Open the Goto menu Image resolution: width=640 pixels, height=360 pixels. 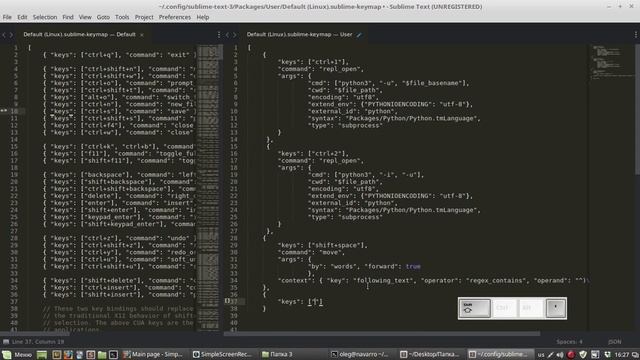(103, 17)
